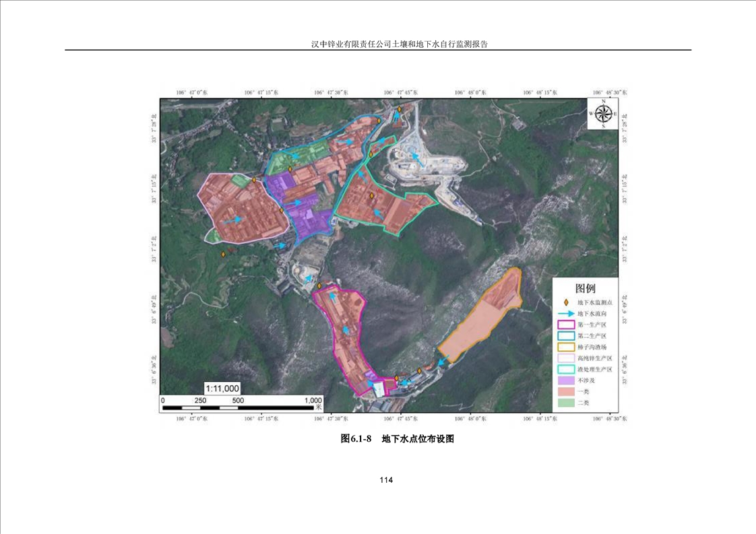Click the compass rose on the map
756x534 pixels.
[603, 114]
